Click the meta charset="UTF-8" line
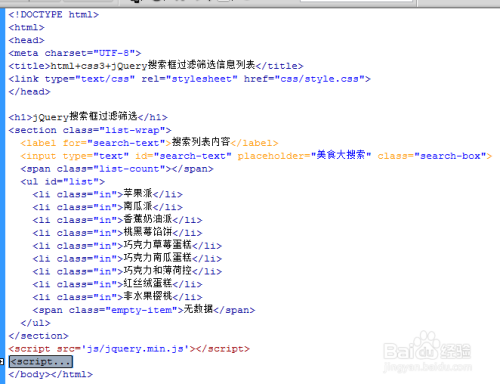This screenshot has height=384, width=500. 75,53
